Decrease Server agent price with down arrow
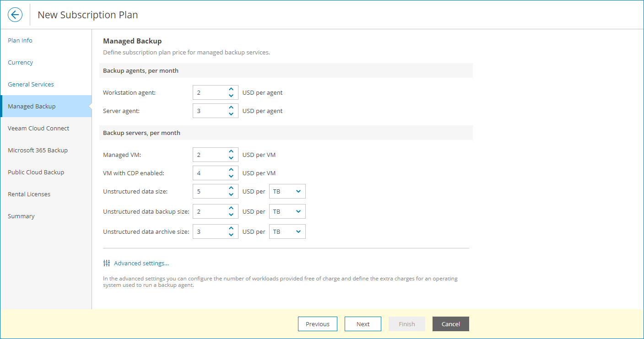The width and height of the screenshot is (644, 339). pyautogui.click(x=231, y=114)
